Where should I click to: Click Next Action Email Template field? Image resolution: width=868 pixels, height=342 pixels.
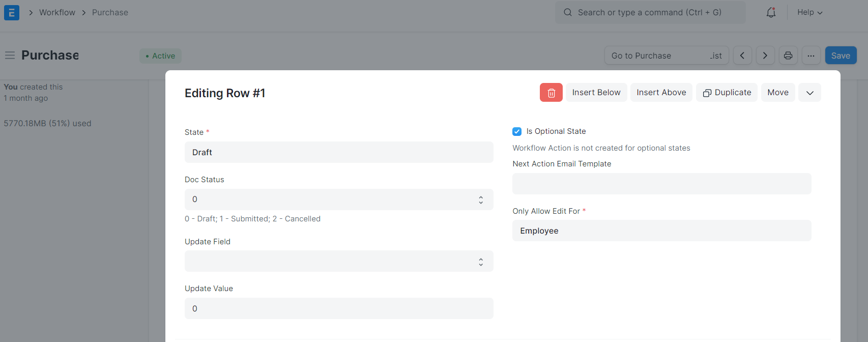[x=662, y=184]
